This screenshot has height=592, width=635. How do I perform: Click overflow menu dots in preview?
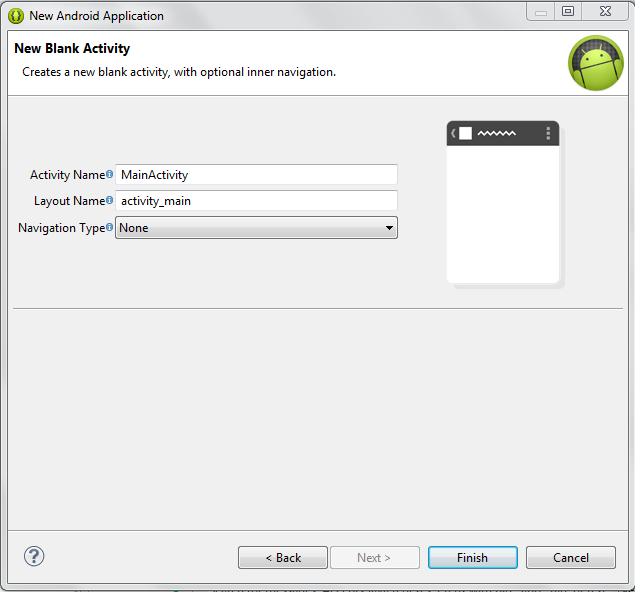pos(548,133)
